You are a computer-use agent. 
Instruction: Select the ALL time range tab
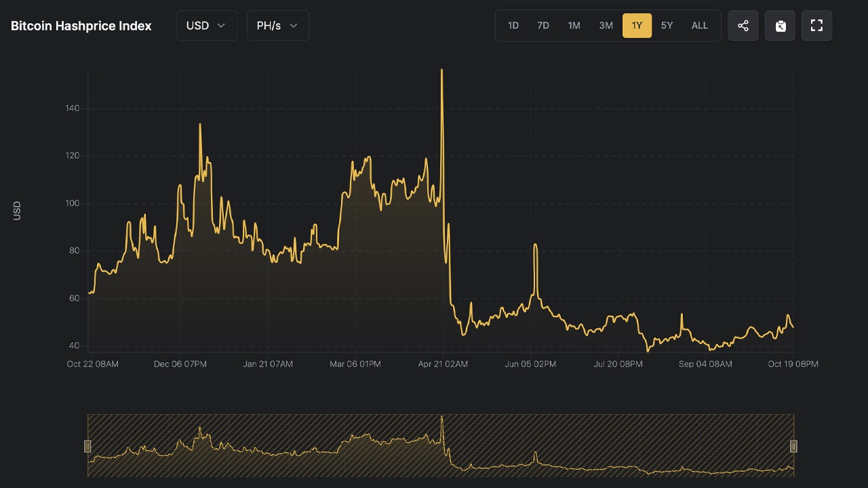699,25
